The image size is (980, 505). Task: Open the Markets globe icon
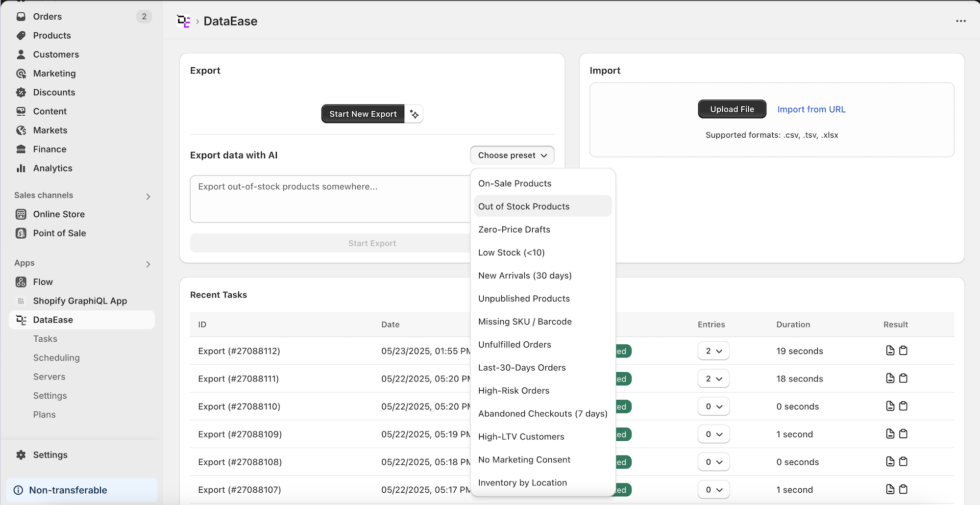tap(21, 130)
